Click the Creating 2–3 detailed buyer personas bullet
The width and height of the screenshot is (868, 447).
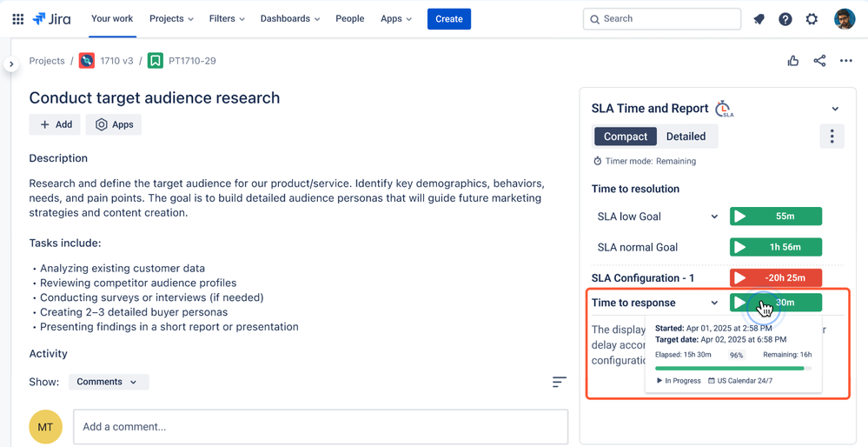pyautogui.click(x=134, y=312)
